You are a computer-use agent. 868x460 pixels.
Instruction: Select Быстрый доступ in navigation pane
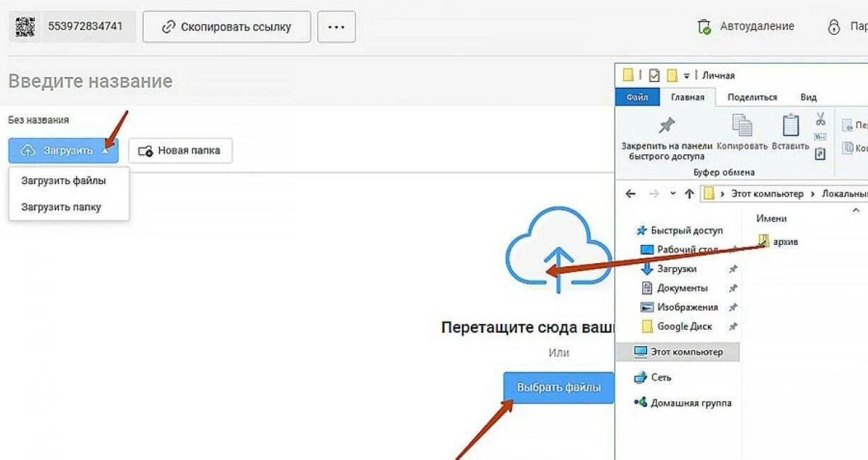(679, 230)
